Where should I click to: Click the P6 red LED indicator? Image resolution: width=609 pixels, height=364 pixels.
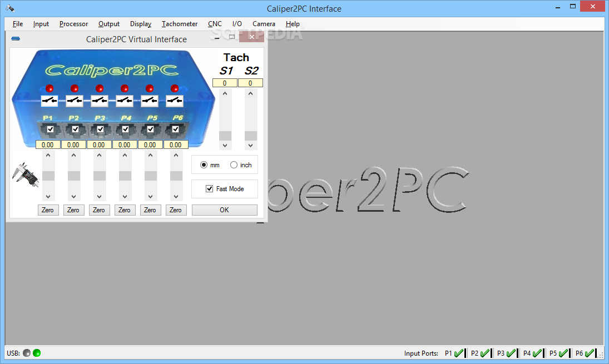pyautogui.click(x=175, y=88)
